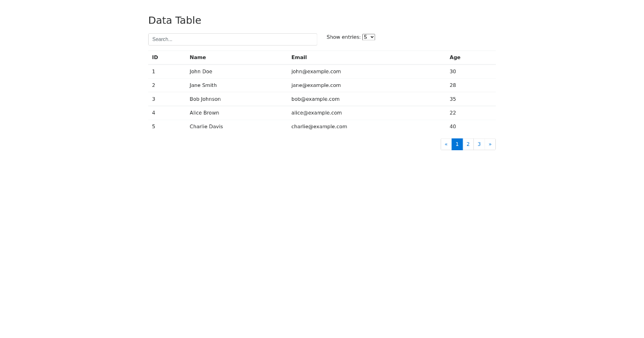Click age value 35 in Bob's row
Image resolution: width=644 pixels, height=338 pixels.
tap(453, 99)
